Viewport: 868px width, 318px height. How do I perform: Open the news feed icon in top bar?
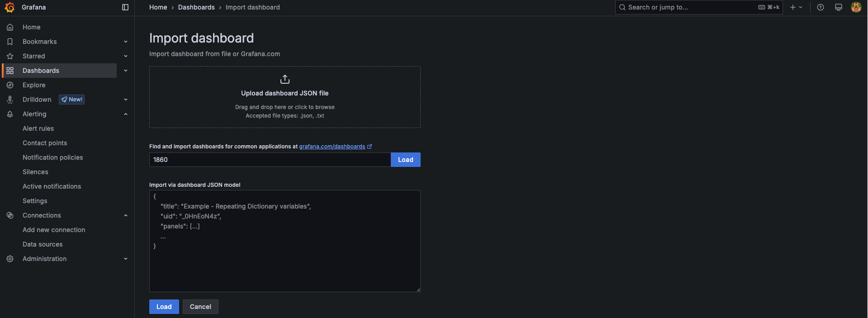click(x=839, y=7)
